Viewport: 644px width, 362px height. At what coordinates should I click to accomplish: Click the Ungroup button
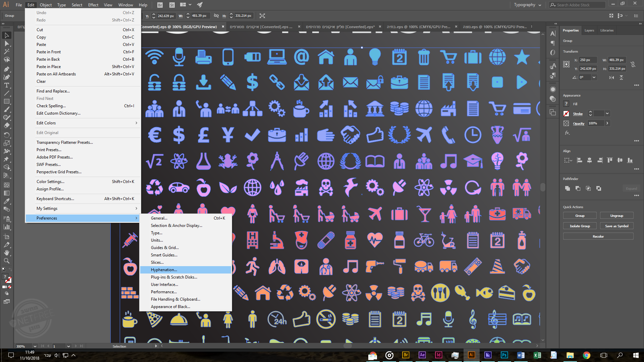pyautogui.click(x=616, y=216)
